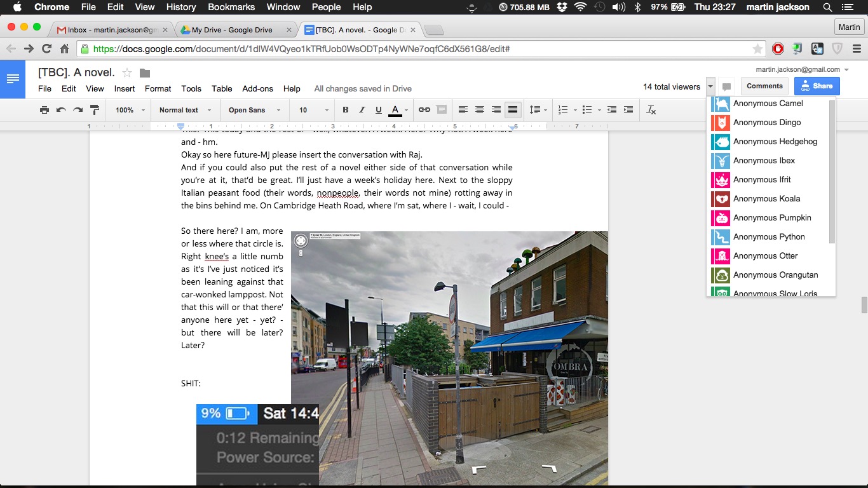The image size is (868, 488).
Task: Click the translate extension icon
Action: (x=818, y=49)
